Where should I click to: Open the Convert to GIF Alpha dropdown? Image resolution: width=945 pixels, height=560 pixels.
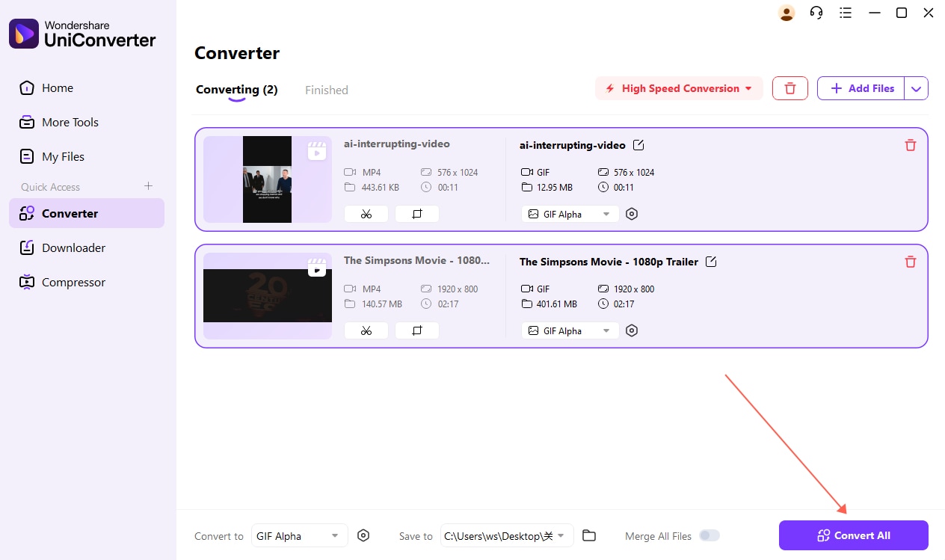pyautogui.click(x=299, y=535)
